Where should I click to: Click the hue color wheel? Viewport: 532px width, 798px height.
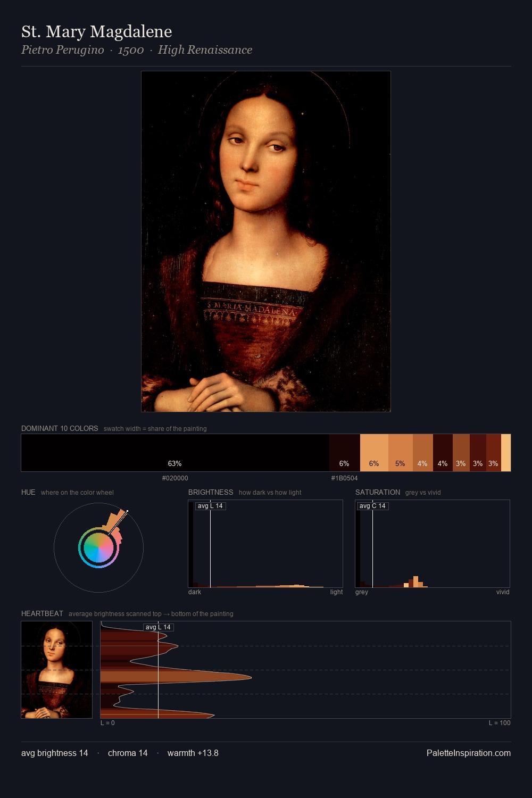(98, 547)
